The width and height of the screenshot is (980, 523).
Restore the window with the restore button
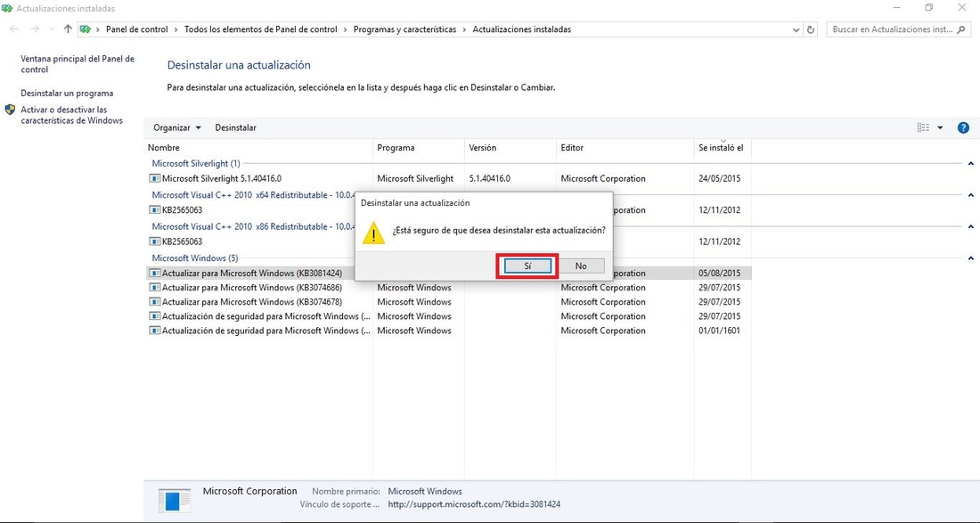point(928,7)
